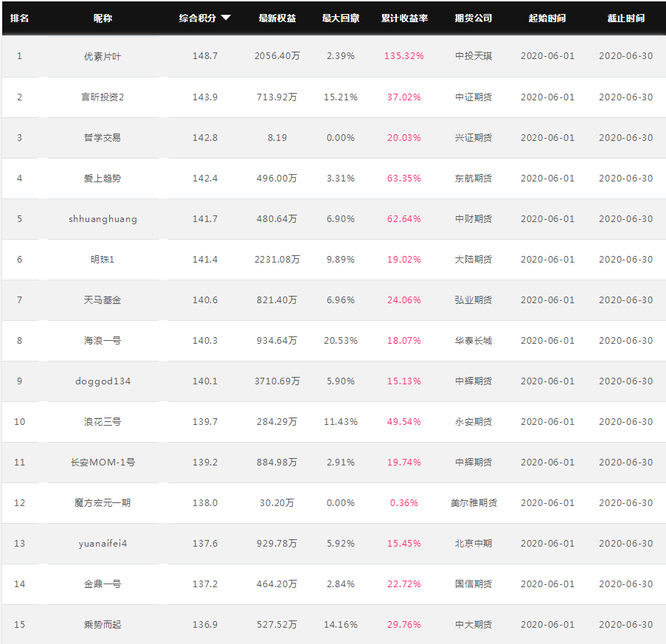Open 天马基金 account details
The width and height of the screenshot is (666, 644).
103,300
